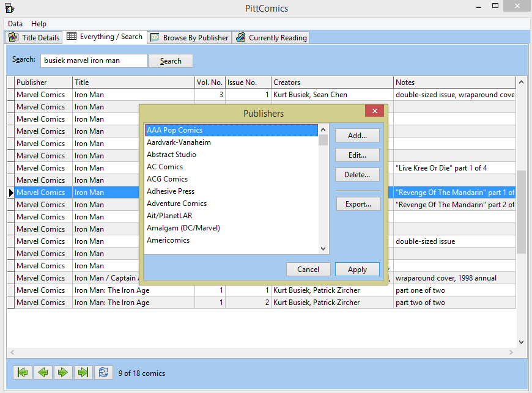Select Amalgam (DC/Marvel) in publisher list

[x=231, y=228]
